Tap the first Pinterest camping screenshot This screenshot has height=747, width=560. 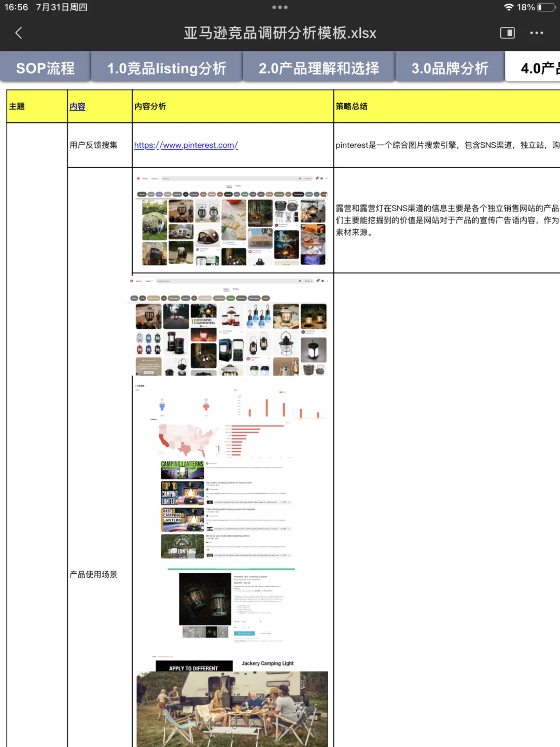coord(232,220)
